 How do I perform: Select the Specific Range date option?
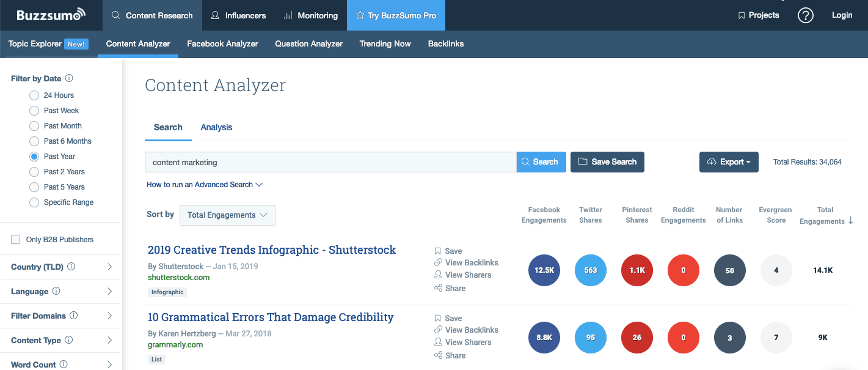pos(34,202)
